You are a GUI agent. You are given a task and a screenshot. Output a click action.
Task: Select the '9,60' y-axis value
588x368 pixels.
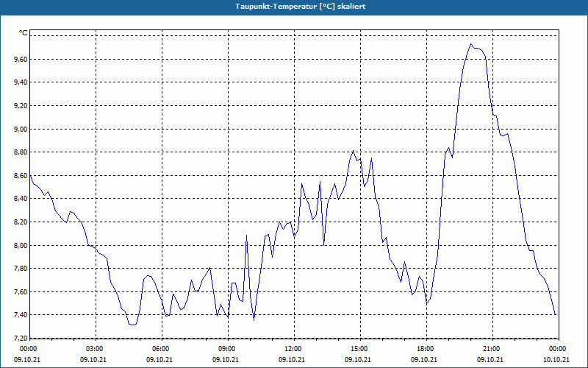21,59
